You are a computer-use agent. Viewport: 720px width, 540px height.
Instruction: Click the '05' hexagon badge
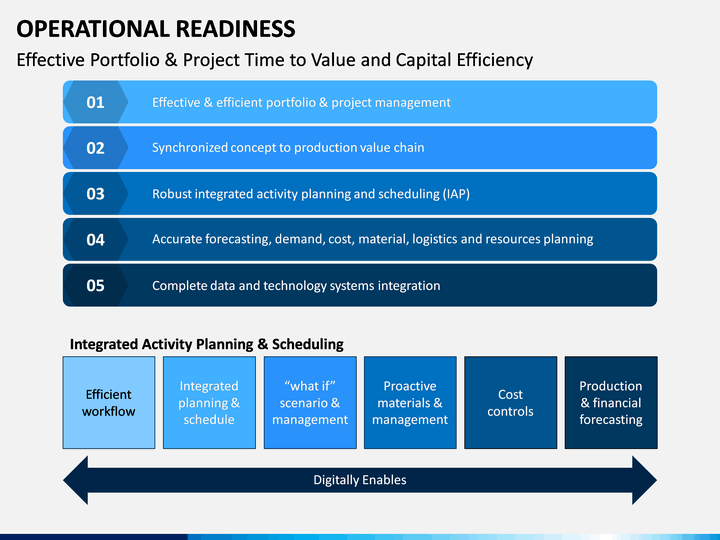click(96, 285)
